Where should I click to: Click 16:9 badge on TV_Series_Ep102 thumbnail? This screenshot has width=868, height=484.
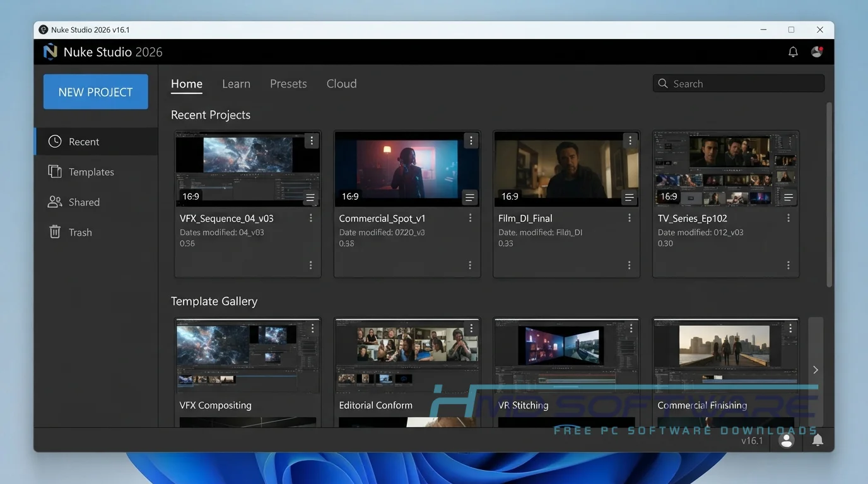[669, 197]
